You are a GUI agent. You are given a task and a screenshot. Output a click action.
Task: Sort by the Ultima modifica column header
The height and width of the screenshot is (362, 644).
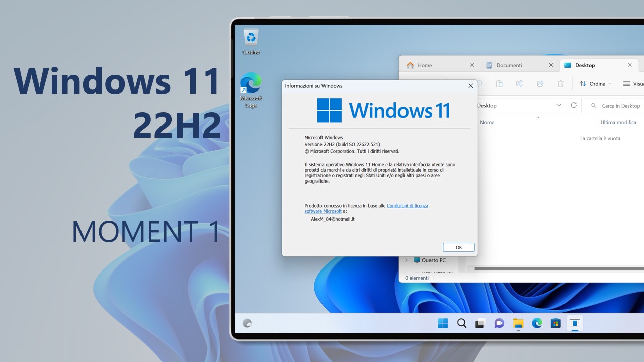pos(618,122)
